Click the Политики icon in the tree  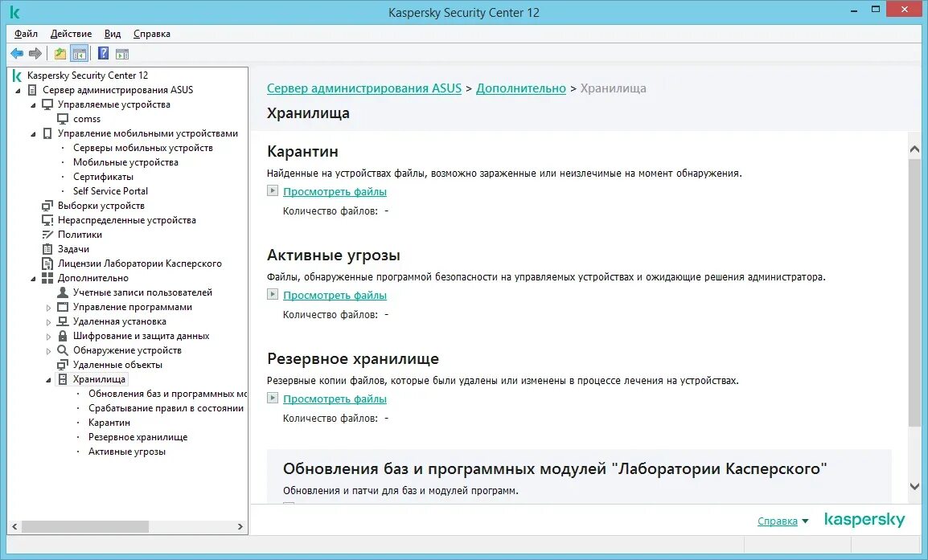point(47,235)
